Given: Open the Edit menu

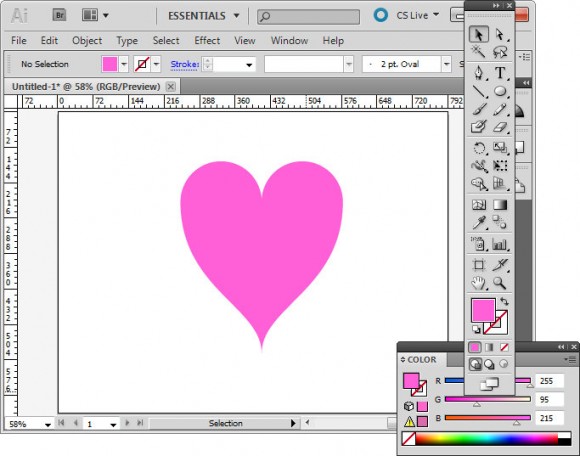Looking at the screenshot, I should pyautogui.click(x=49, y=40).
